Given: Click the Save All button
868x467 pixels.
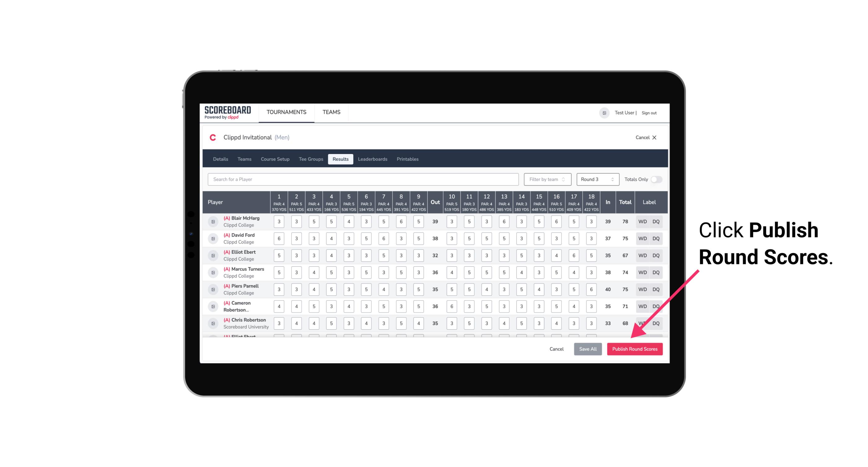Looking at the screenshot, I should pos(588,349).
